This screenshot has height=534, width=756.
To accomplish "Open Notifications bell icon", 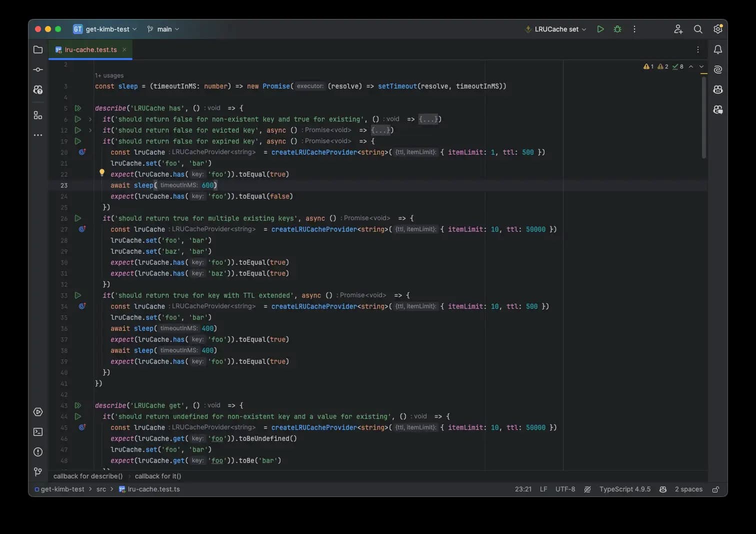I will 718,50.
